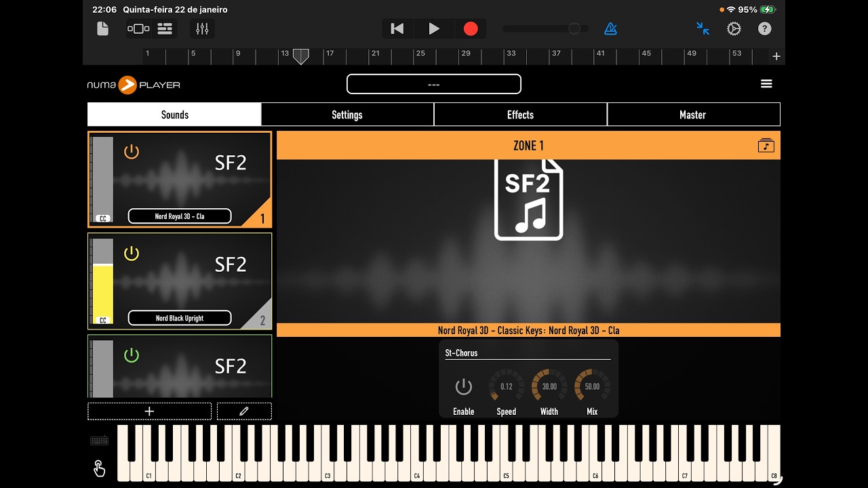Screen dimensions: 868x488
Task: Open the tracks view icon
Action: (x=165, y=28)
